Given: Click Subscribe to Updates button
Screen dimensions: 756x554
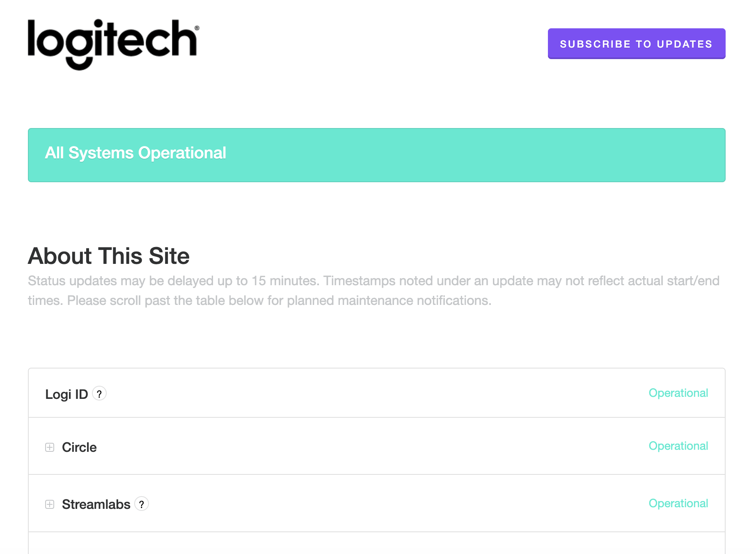Looking at the screenshot, I should point(636,44).
